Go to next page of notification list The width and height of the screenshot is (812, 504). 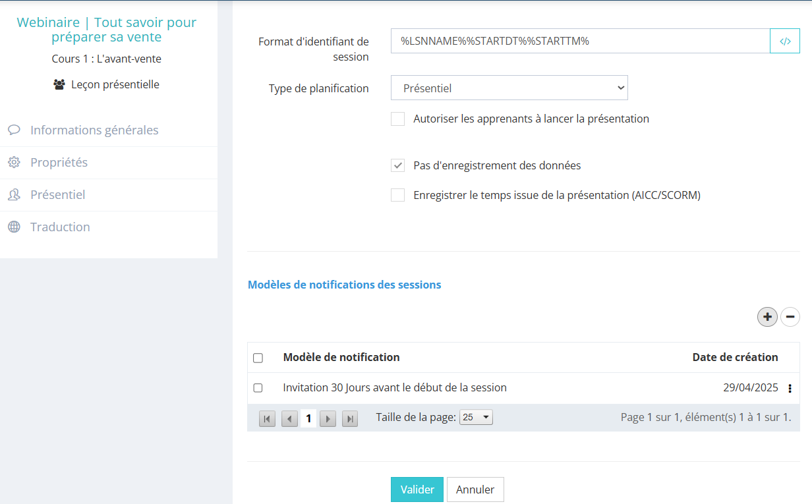coord(328,418)
